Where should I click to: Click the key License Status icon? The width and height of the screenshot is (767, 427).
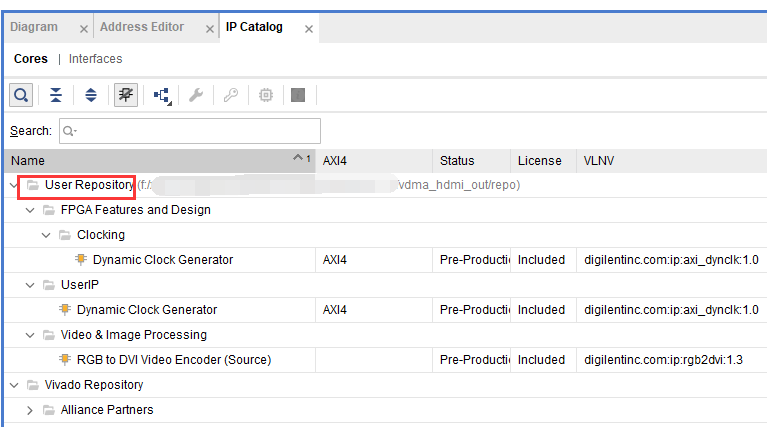click(x=231, y=95)
